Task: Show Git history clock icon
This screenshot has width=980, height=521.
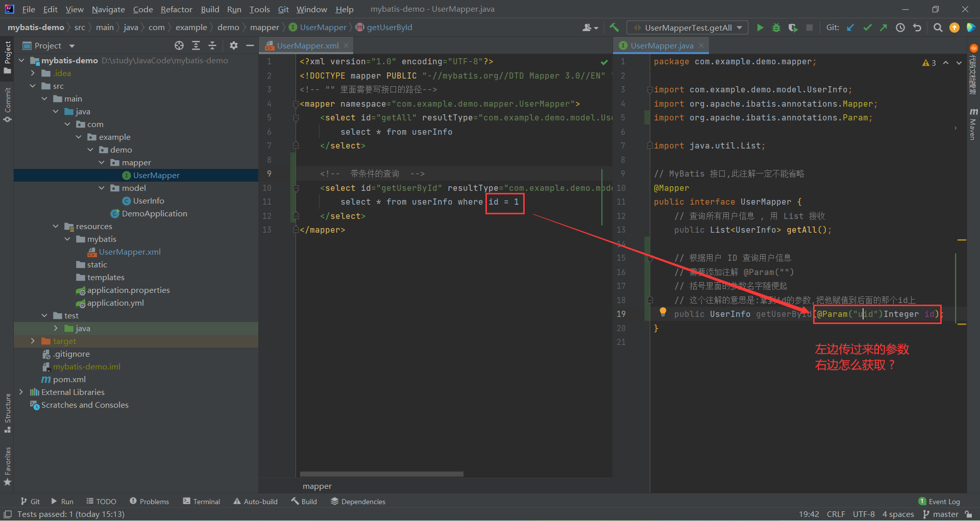Action: coord(900,28)
